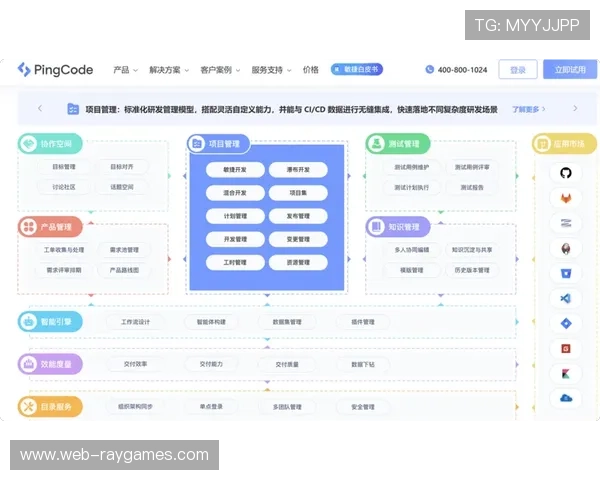Open the 知识管理 module badge

(x=398, y=227)
